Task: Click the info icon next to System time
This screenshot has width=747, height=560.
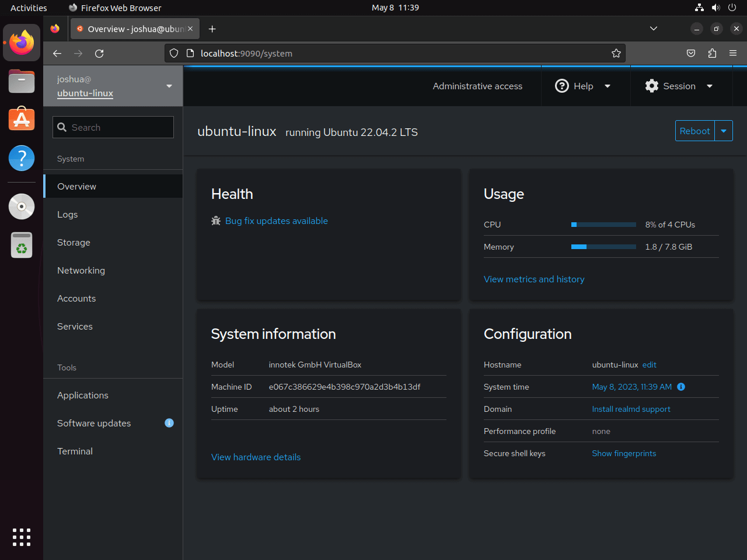Action: pyautogui.click(x=680, y=386)
